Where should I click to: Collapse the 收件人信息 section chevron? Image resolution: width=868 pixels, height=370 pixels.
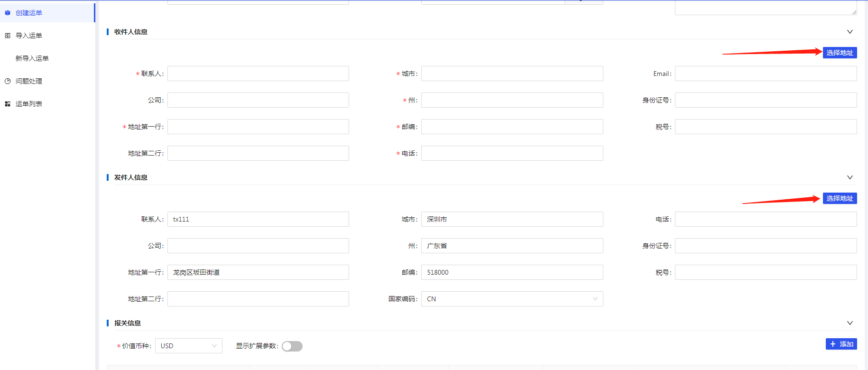(x=850, y=32)
